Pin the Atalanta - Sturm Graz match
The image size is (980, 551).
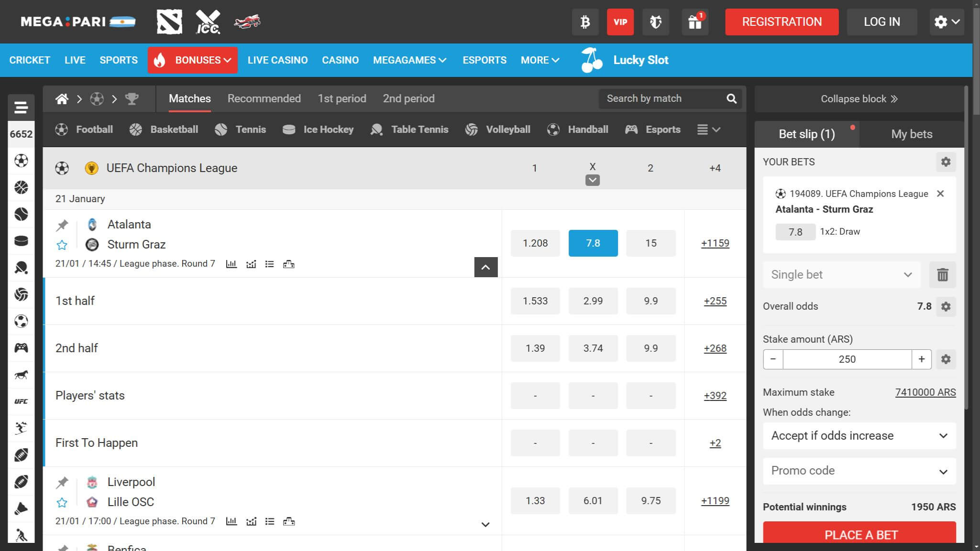pos(62,225)
